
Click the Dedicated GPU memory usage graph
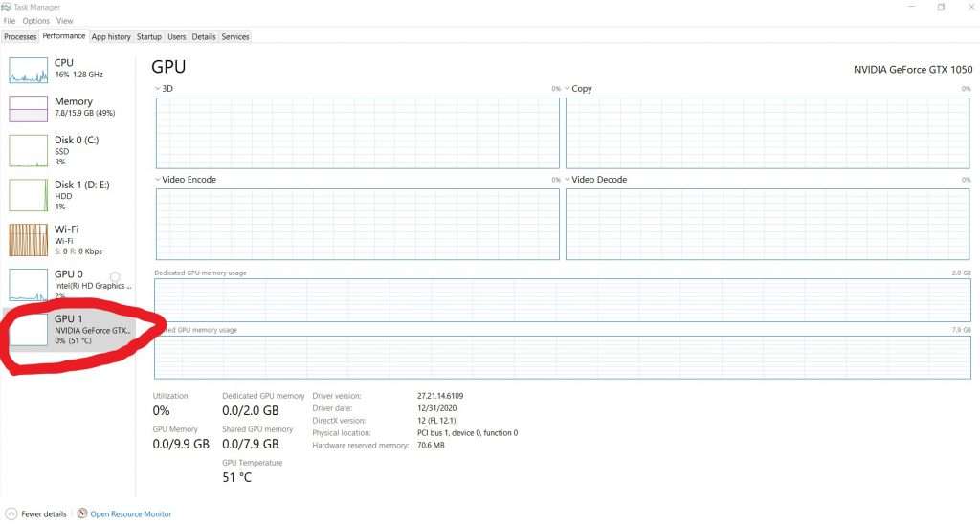(563, 300)
